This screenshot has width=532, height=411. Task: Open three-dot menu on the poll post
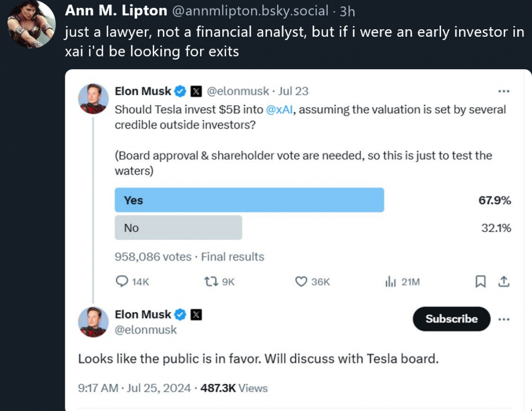pyautogui.click(x=503, y=91)
